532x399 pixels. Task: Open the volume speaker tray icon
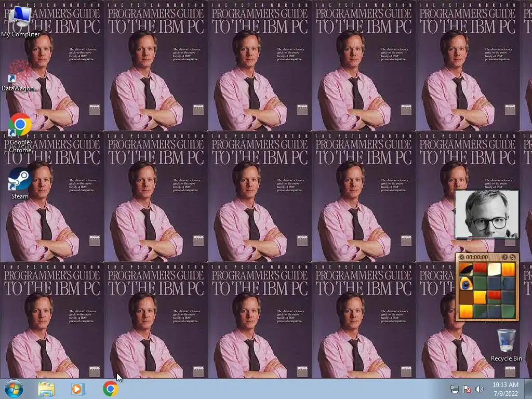pos(480,389)
